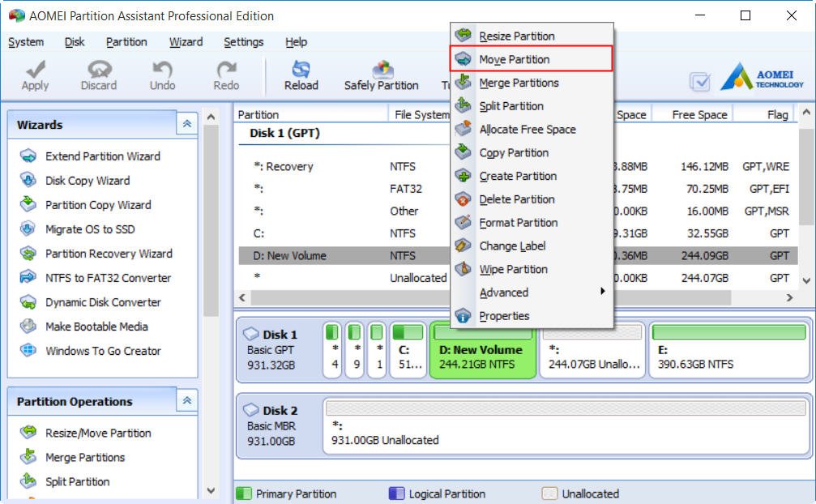Click the Undo arrow icon
This screenshot has height=504, width=816.
[x=162, y=69]
